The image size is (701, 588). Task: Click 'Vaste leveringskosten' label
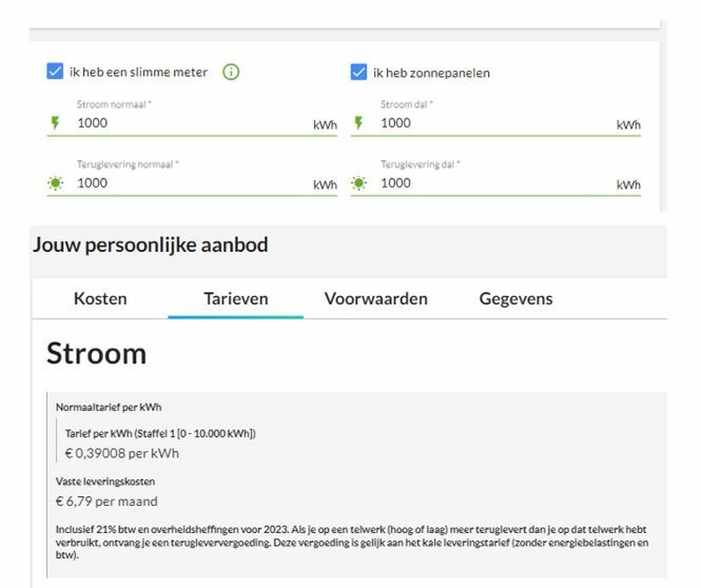point(105,482)
